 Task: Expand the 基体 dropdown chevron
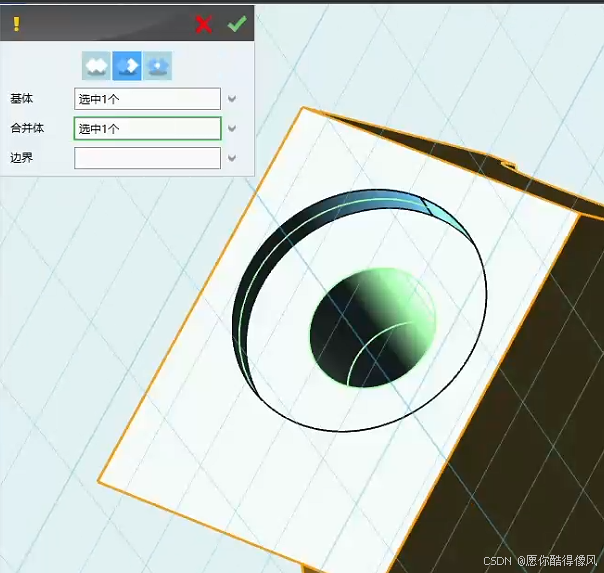point(232,99)
